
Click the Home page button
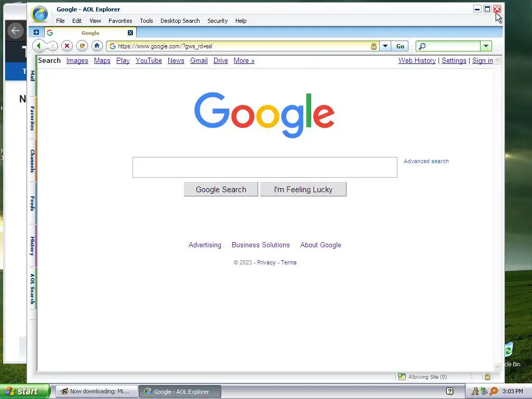coord(97,46)
